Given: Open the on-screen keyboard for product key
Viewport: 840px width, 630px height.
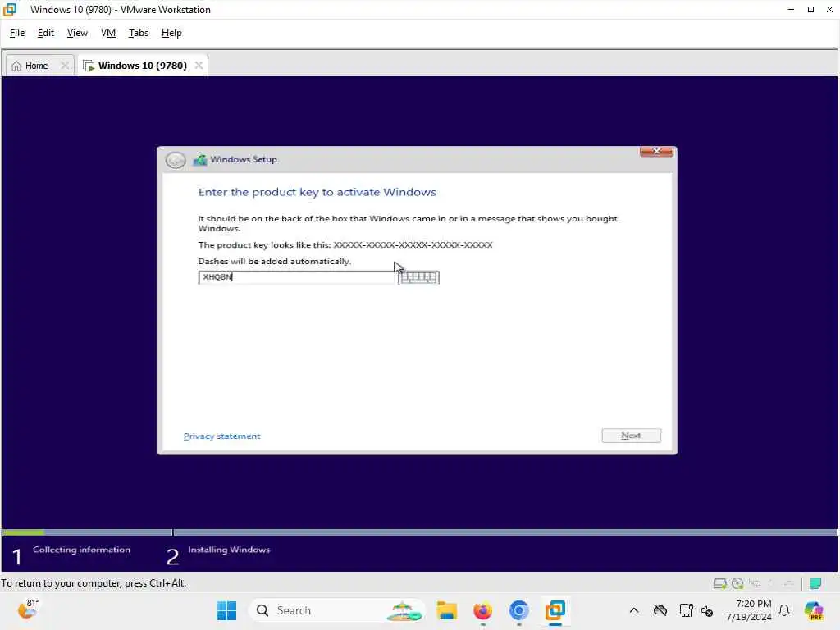Looking at the screenshot, I should coord(418,277).
